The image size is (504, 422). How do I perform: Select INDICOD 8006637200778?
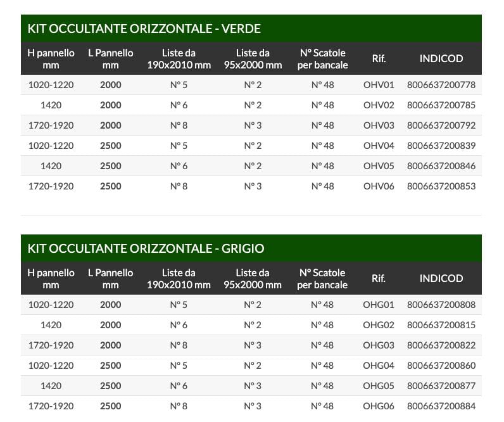(x=441, y=85)
